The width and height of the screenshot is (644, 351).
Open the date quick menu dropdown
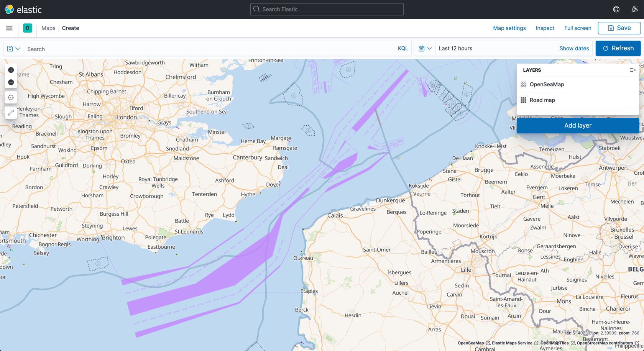(x=425, y=49)
